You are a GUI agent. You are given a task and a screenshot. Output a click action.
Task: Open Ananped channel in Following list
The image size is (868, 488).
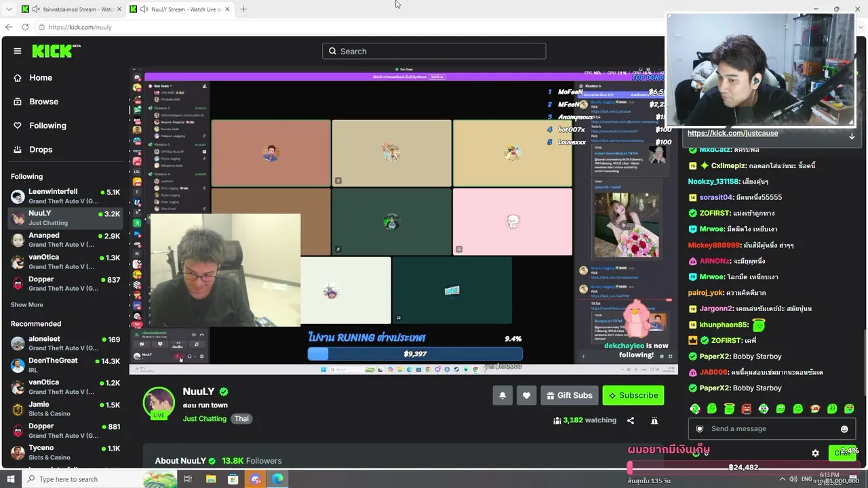pyautogui.click(x=65, y=240)
